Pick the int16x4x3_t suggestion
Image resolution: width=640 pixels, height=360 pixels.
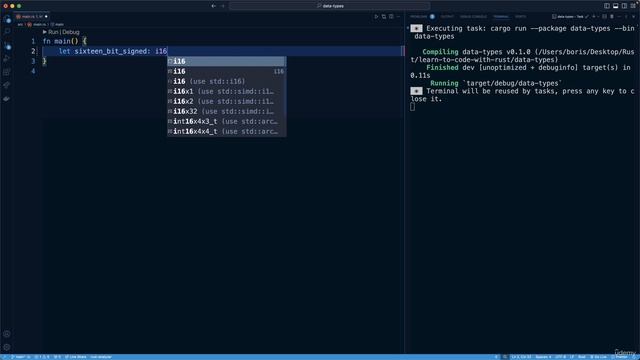point(227,121)
